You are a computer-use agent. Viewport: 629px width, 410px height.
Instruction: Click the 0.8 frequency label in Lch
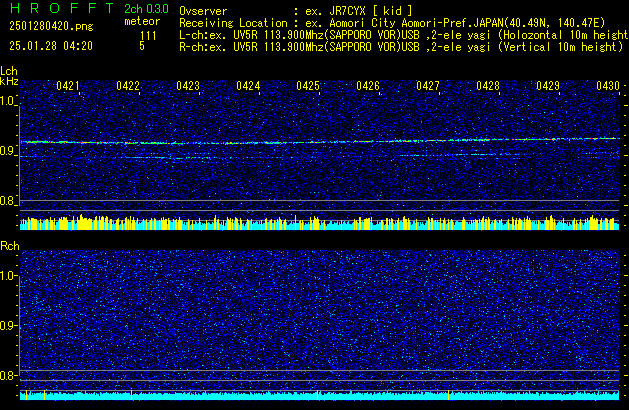(8, 201)
